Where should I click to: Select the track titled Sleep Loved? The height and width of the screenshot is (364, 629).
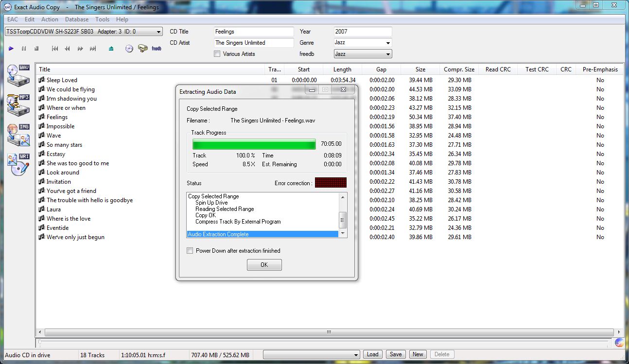[x=62, y=80]
